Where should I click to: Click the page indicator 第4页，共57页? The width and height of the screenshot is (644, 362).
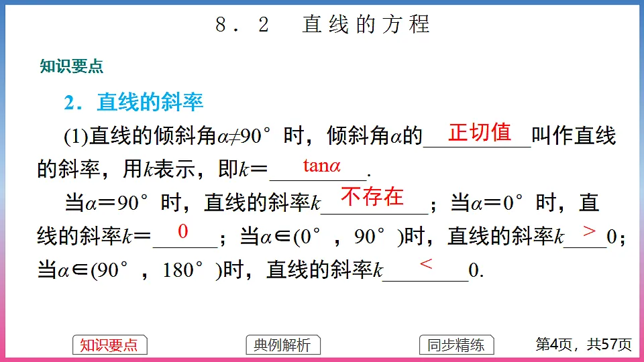[584, 345]
